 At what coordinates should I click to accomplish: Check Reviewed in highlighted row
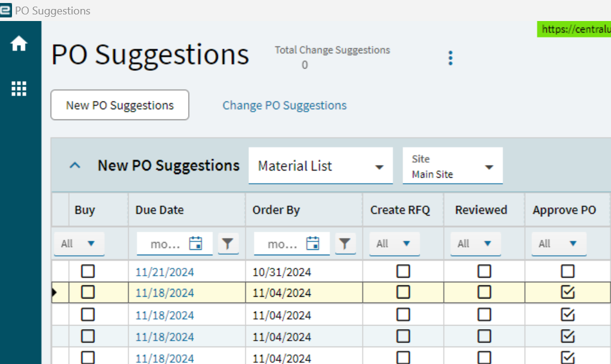[484, 292]
